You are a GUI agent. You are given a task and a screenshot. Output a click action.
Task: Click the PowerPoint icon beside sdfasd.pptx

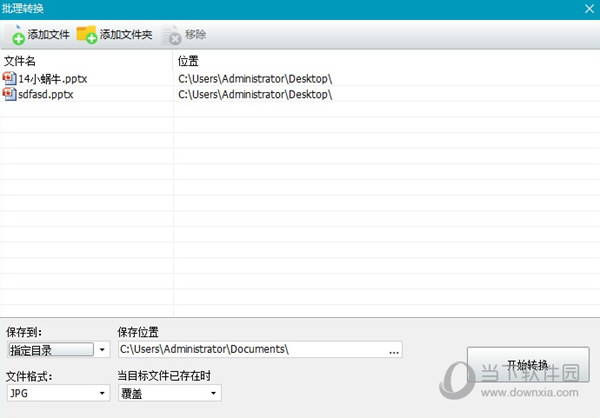coord(10,94)
